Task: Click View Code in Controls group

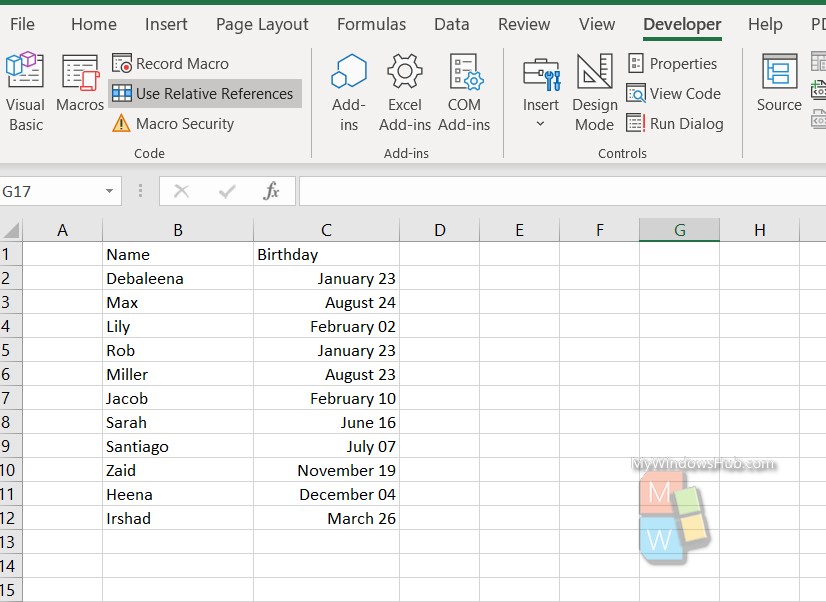Action: (676, 93)
